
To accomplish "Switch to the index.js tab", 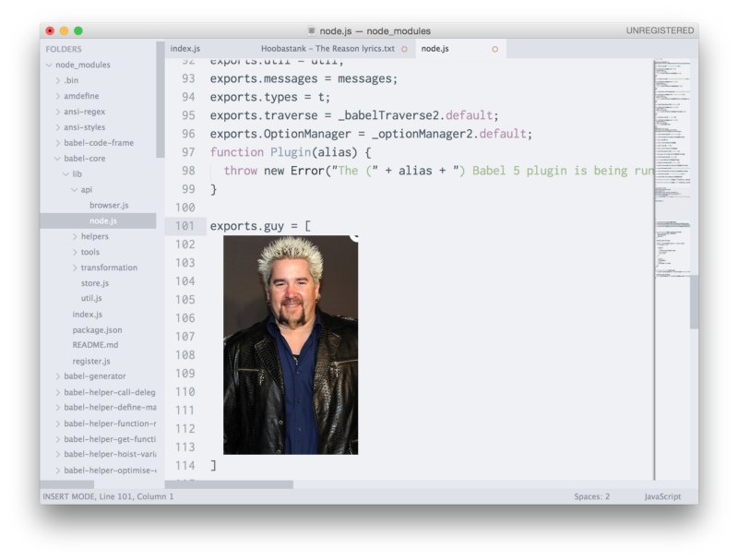I will coord(185,49).
